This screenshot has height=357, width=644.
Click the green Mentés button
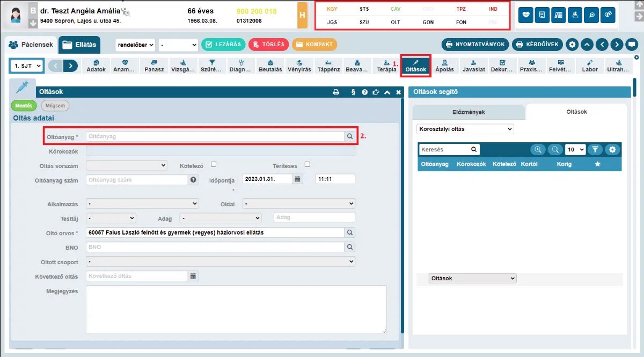(24, 106)
